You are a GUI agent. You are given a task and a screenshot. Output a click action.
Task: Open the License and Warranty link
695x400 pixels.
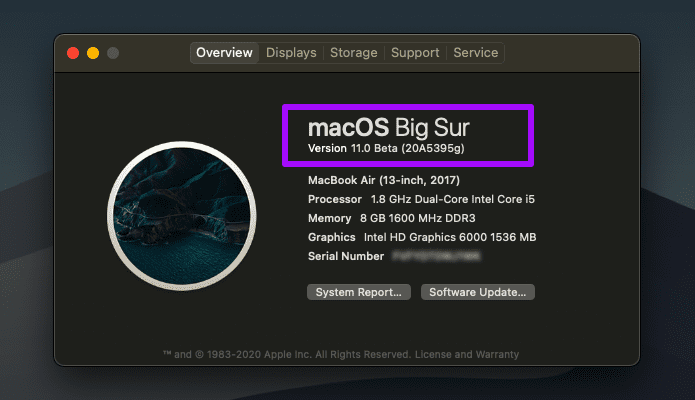[x=467, y=354]
